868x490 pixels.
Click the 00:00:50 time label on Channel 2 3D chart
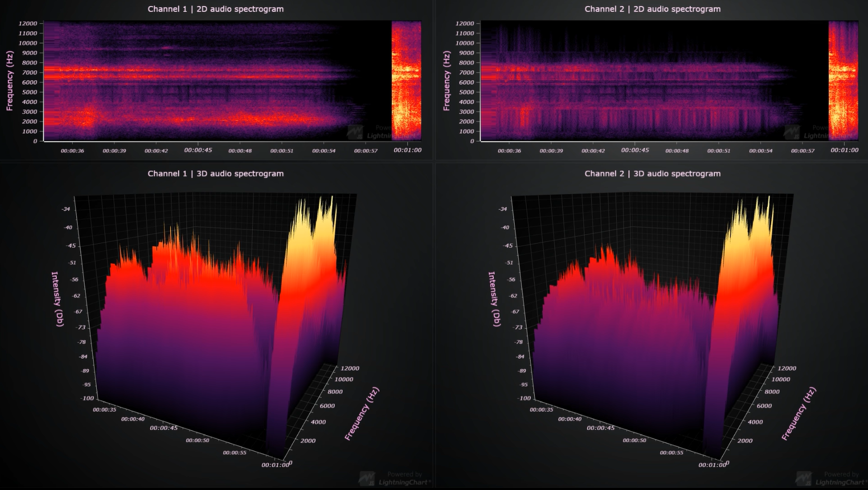(634, 440)
